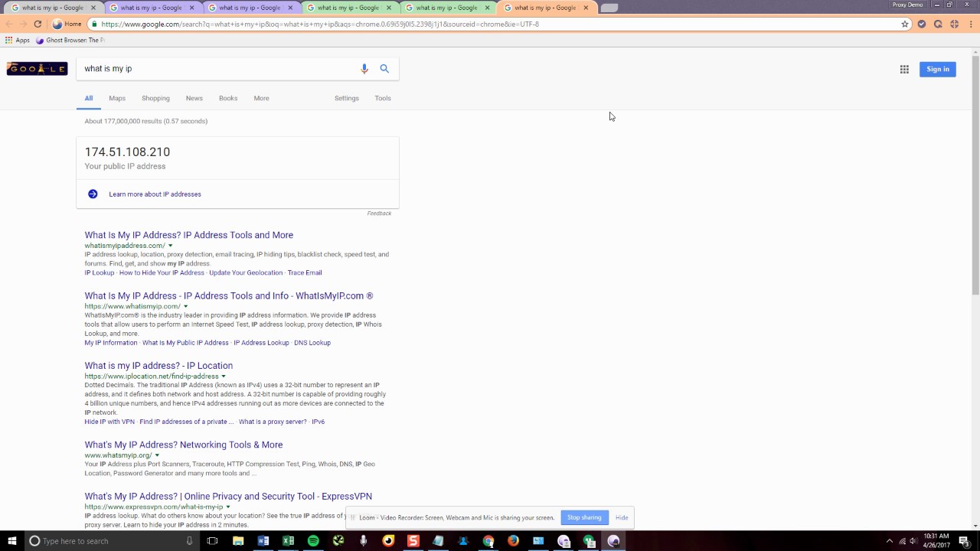Open the browser's three-dot menu
The image size is (980, 551).
click(969, 24)
